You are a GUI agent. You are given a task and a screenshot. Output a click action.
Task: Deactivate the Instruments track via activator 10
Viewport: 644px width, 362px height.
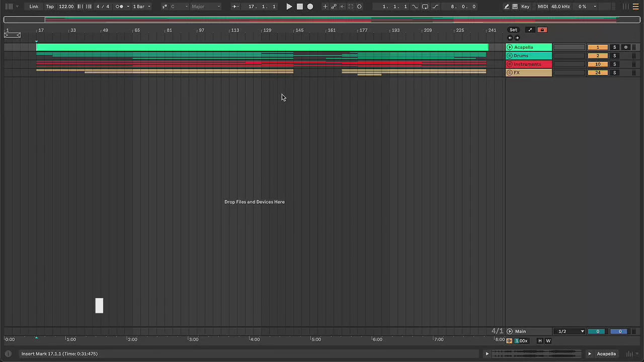click(597, 64)
